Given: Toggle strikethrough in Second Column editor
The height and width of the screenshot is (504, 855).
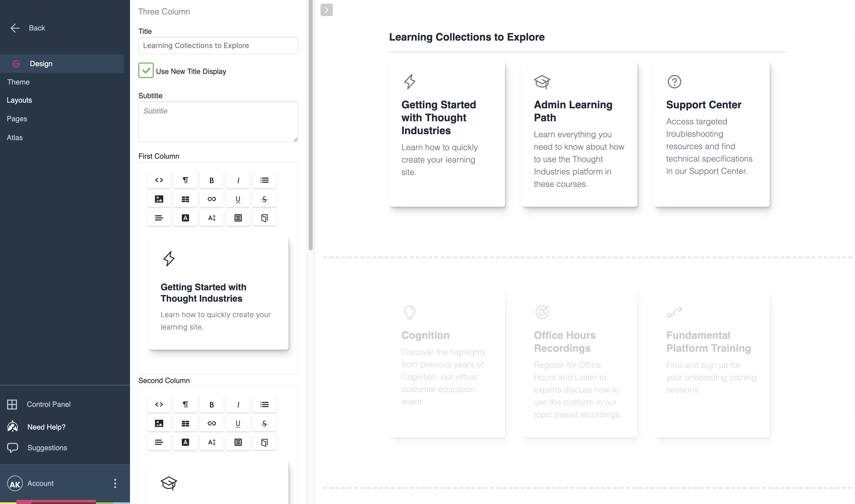Looking at the screenshot, I should [x=264, y=423].
